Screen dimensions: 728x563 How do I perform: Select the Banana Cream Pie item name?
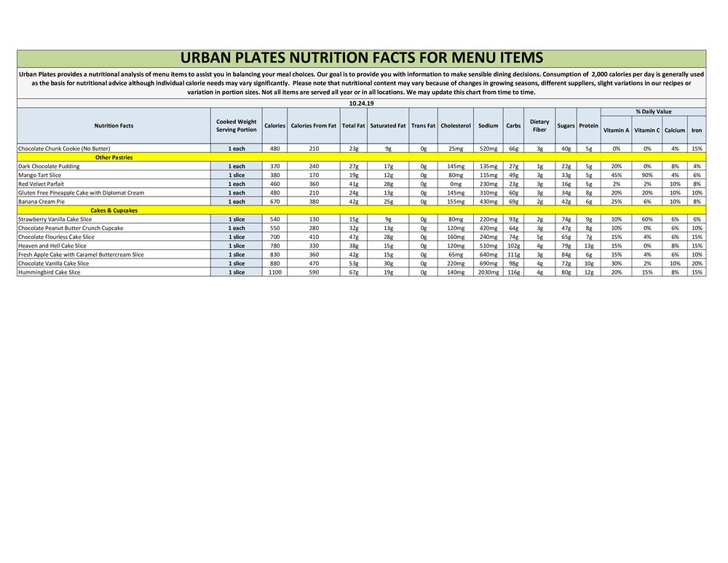point(40,202)
